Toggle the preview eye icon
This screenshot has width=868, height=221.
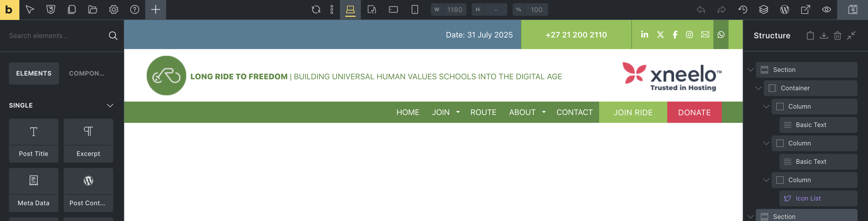(827, 10)
